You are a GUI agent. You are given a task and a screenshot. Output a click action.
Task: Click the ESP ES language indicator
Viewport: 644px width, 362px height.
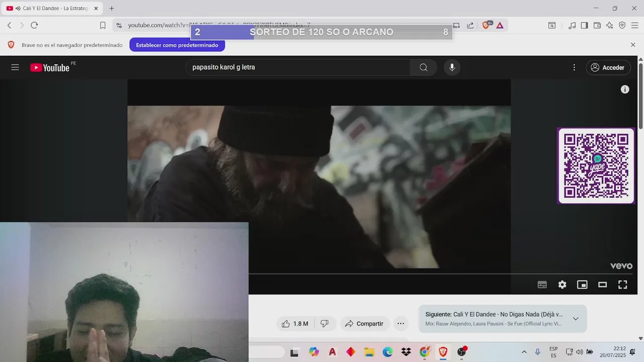pyautogui.click(x=553, y=352)
